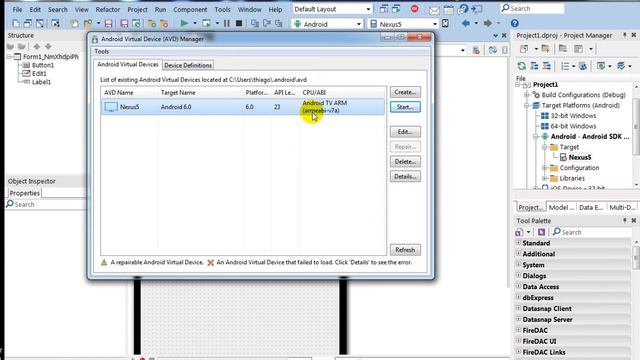640x360 pixels.
Task: Click the green Refresh icon in Project Manager
Action: coord(521,66)
